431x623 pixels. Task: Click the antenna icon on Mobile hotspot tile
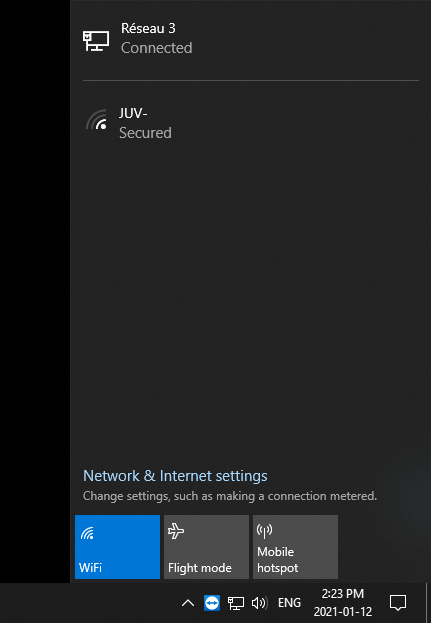click(x=265, y=531)
